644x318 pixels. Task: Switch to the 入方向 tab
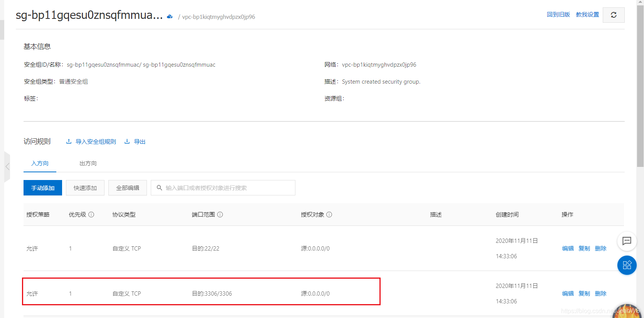[x=40, y=163]
